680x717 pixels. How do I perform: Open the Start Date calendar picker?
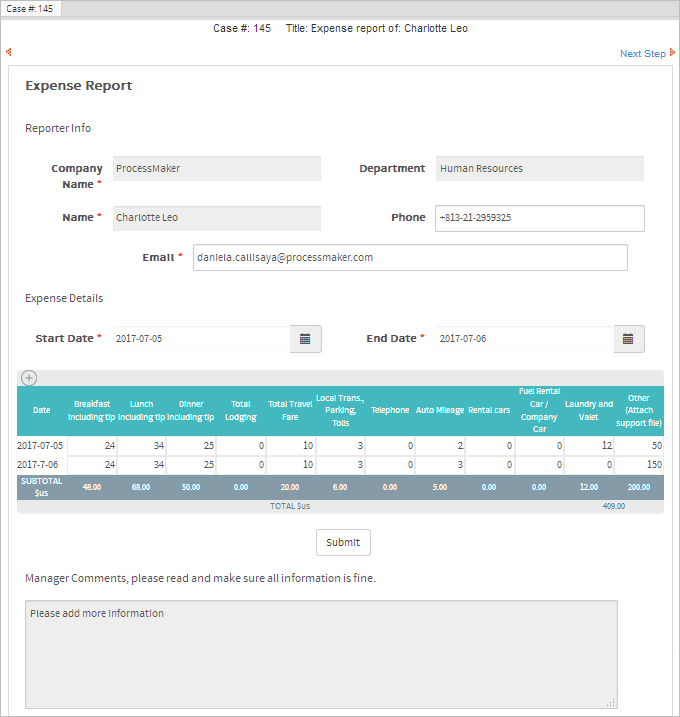305,339
